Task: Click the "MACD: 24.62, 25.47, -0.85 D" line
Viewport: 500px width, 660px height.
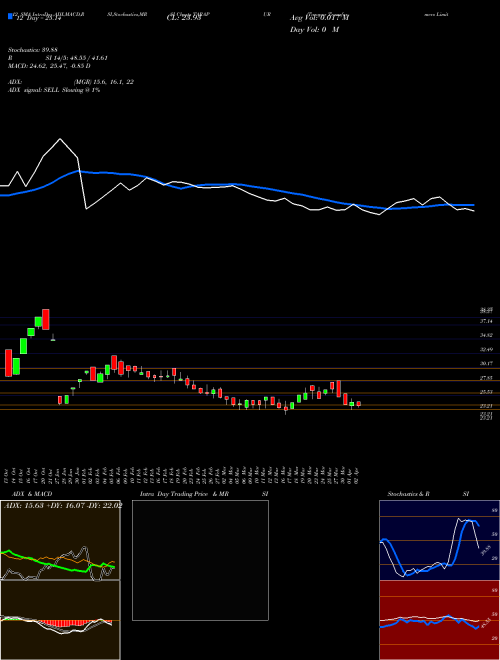Action: (x=49, y=66)
